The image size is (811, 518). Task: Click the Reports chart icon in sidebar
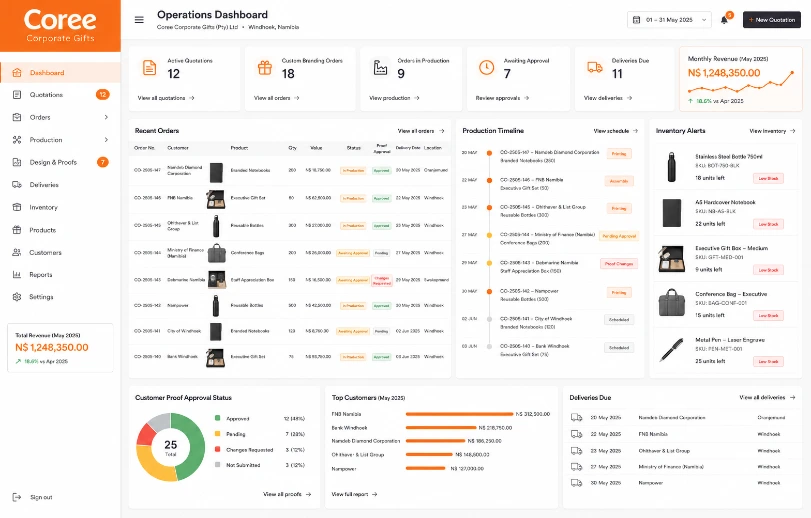coord(17,275)
